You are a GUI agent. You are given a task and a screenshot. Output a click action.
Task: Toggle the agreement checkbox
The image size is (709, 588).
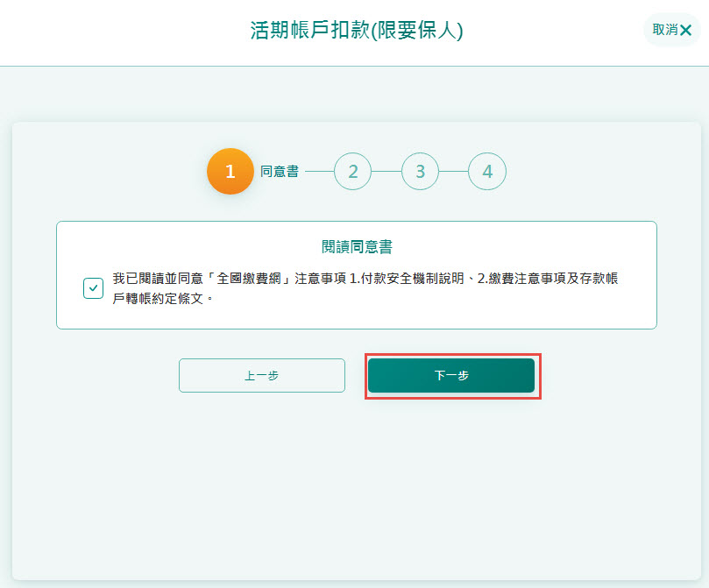pyautogui.click(x=93, y=288)
